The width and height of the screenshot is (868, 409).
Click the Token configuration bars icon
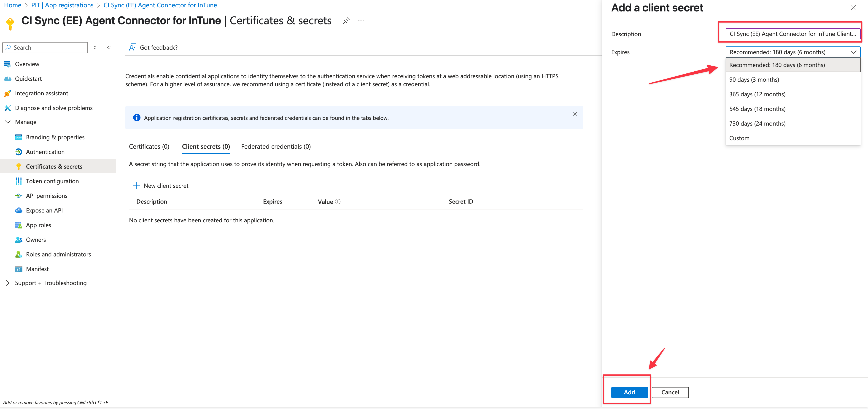(x=19, y=181)
